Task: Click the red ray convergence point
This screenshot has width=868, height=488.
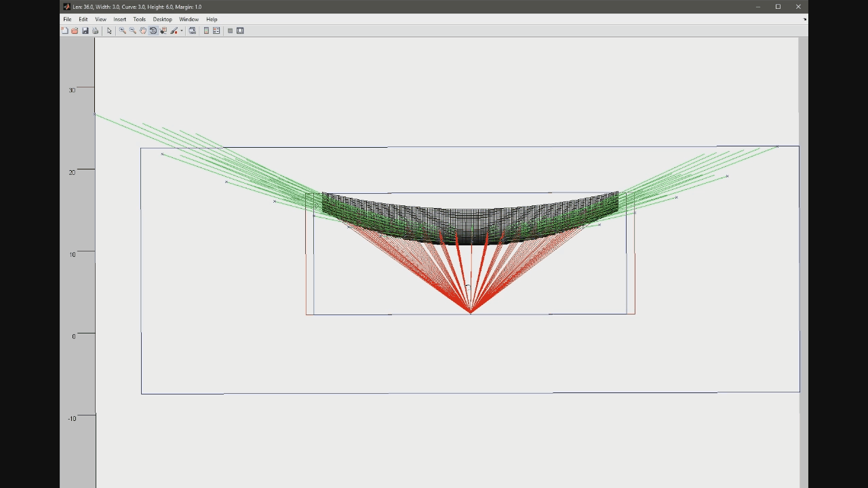Action: pos(471,312)
